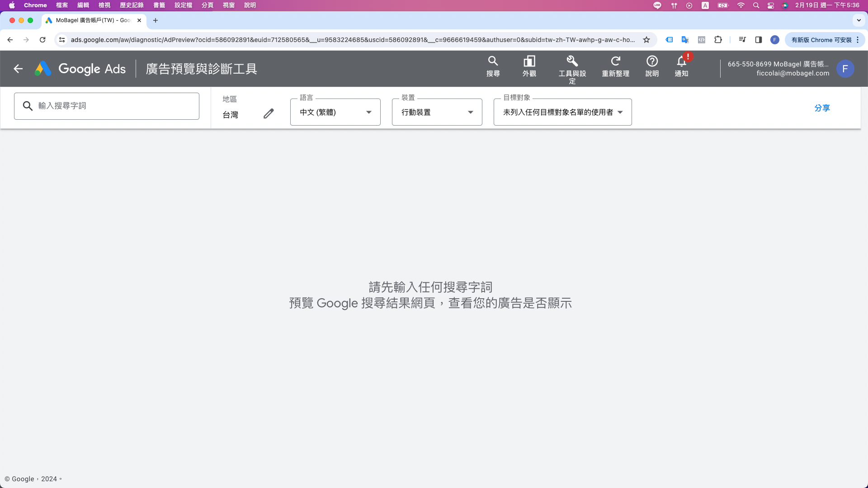This screenshot has width=868, height=488.
Task: Click the battery status icon
Action: 723,5
